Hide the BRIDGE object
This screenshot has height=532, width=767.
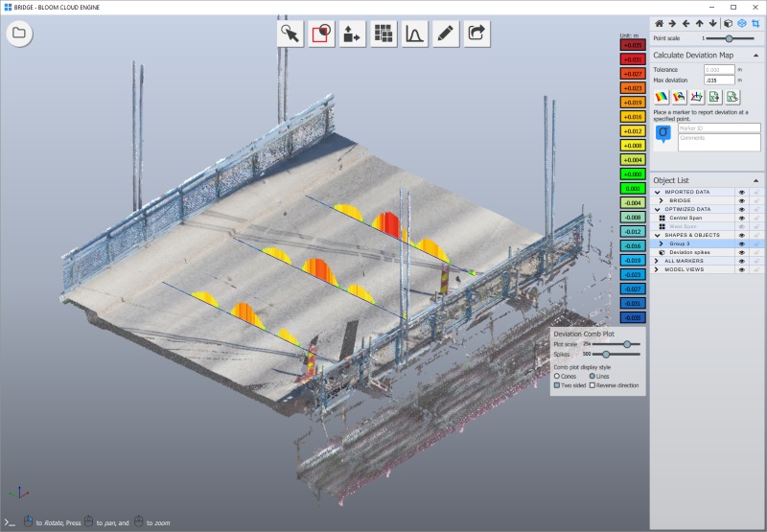click(x=741, y=201)
